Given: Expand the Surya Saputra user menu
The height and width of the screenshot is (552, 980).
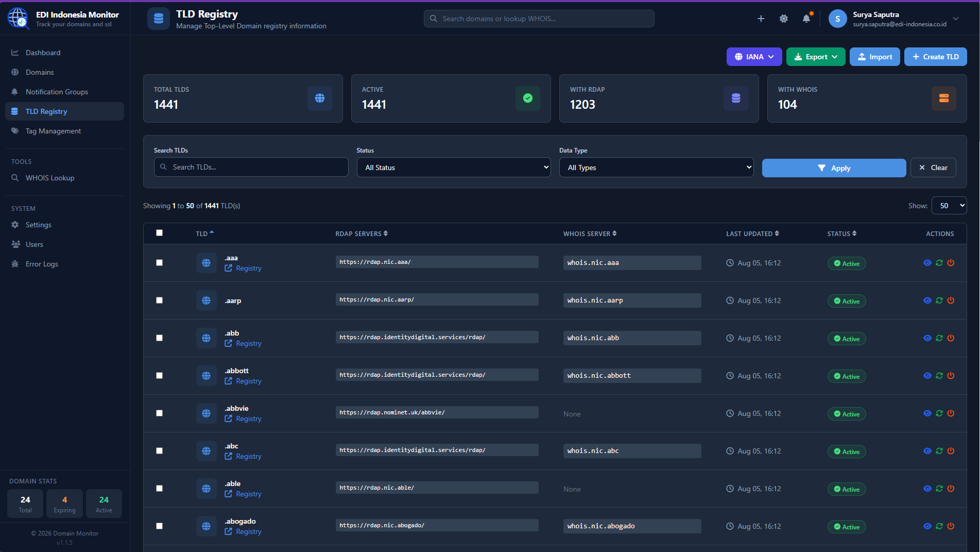Looking at the screenshot, I should pos(895,19).
